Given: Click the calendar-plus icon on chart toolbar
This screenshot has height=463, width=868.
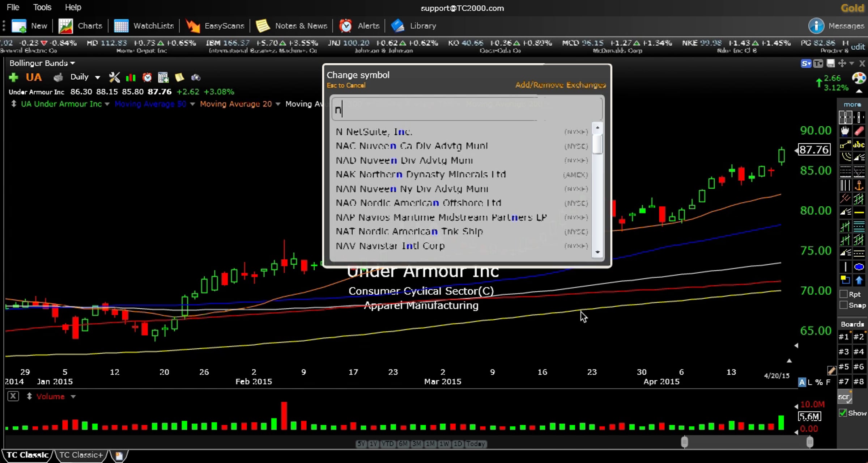Looking at the screenshot, I should 163,77.
